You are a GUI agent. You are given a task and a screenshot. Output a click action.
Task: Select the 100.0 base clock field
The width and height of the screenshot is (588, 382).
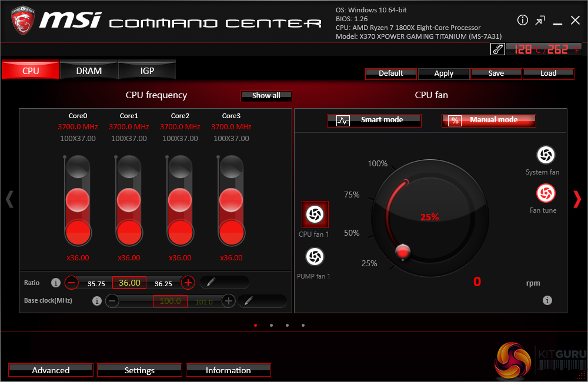(x=171, y=301)
